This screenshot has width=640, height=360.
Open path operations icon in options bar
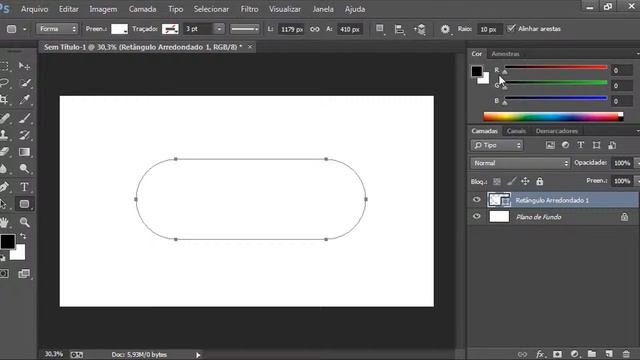[x=380, y=29]
